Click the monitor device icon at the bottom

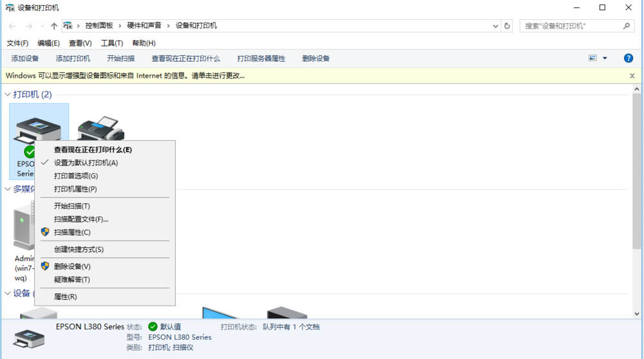click(x=220, y=312)
